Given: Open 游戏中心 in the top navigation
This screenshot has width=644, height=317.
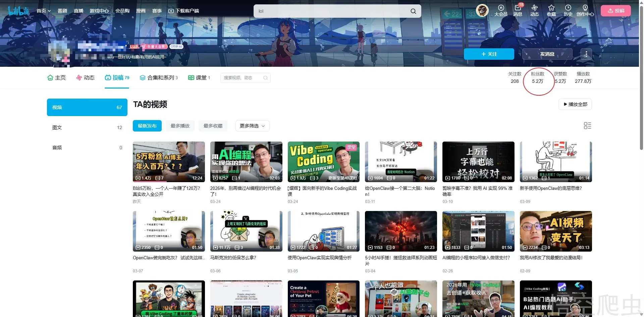Looking at the screenshot, I should 99,11.
